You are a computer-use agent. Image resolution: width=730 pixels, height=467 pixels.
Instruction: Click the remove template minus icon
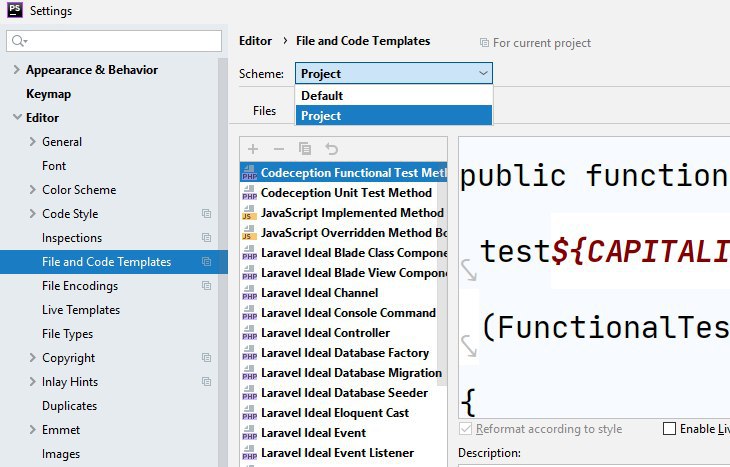[x=279, y=149]
